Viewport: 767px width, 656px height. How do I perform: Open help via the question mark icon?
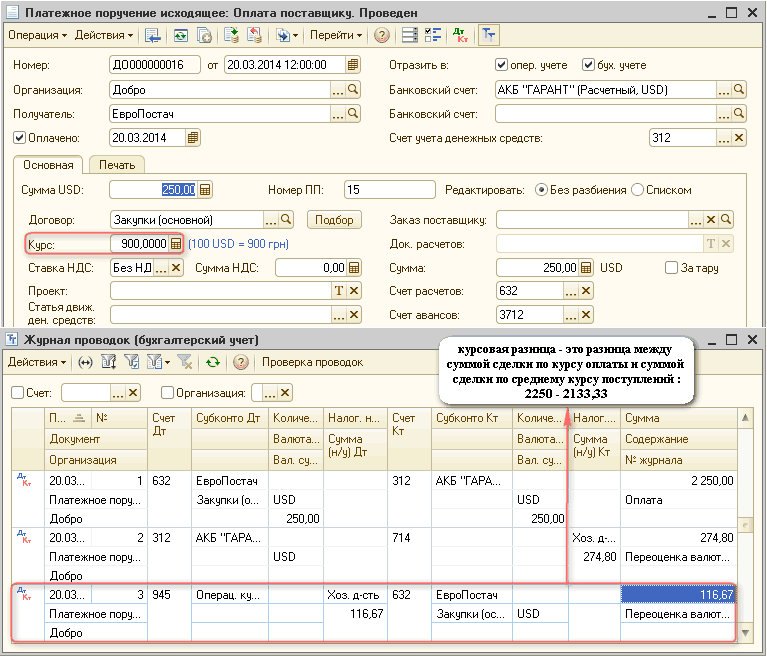point(382,35)
